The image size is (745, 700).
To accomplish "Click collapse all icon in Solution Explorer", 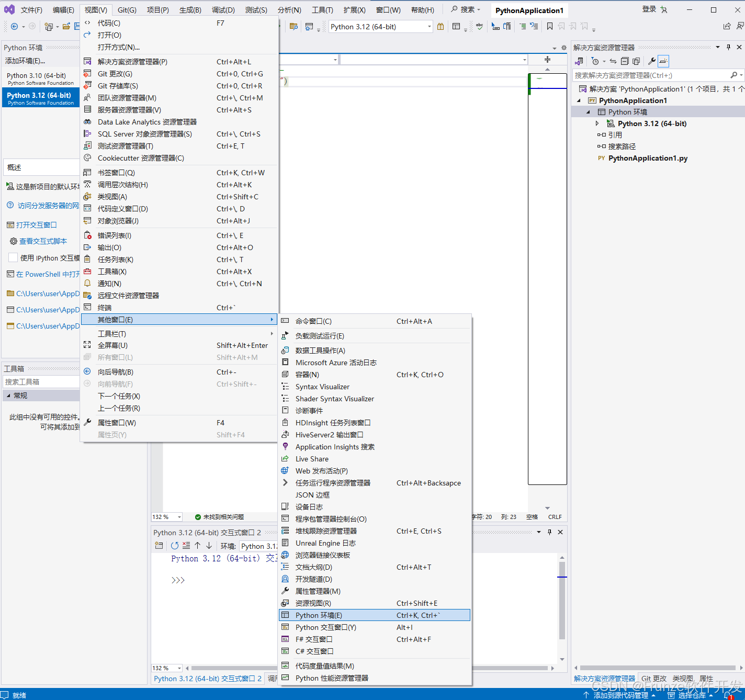I will coord(625,61).
